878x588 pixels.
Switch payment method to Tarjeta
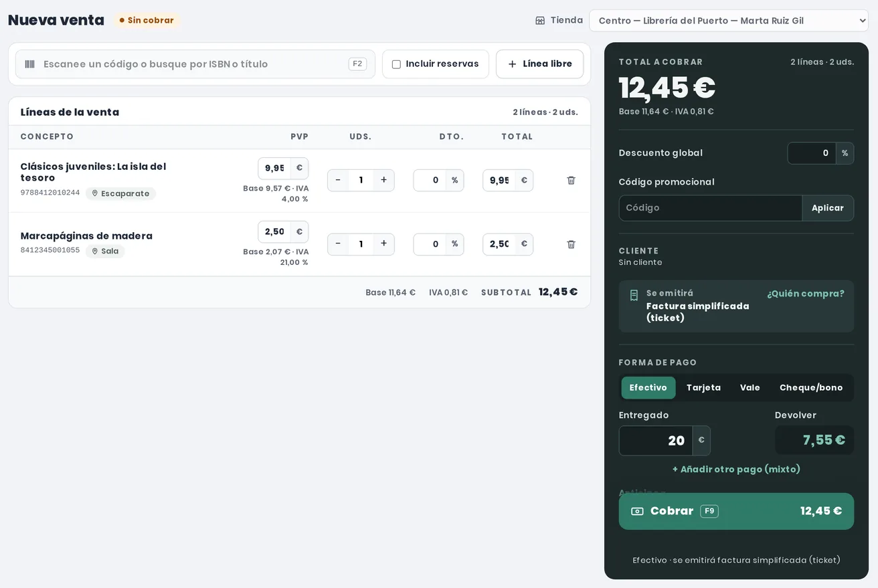click(703, 388)
